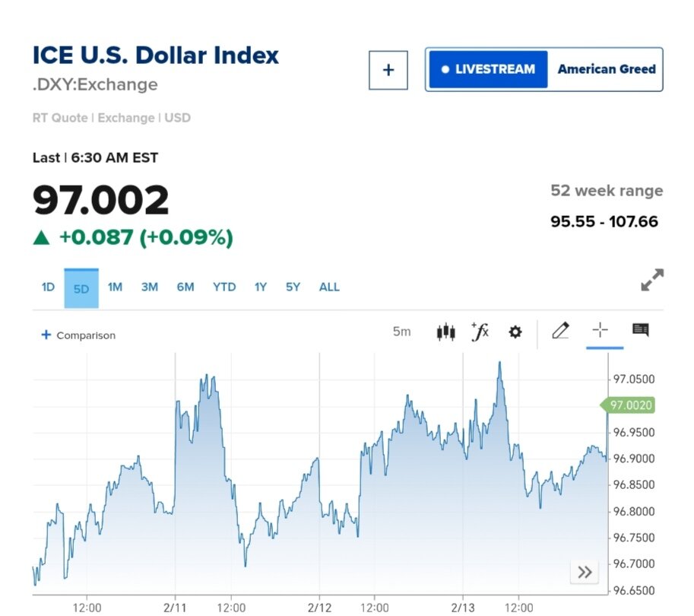Open the 5m interval dropdown
The width and height of the screenshot is (694, 616).
pyautogui.click(x=401, y=332)
